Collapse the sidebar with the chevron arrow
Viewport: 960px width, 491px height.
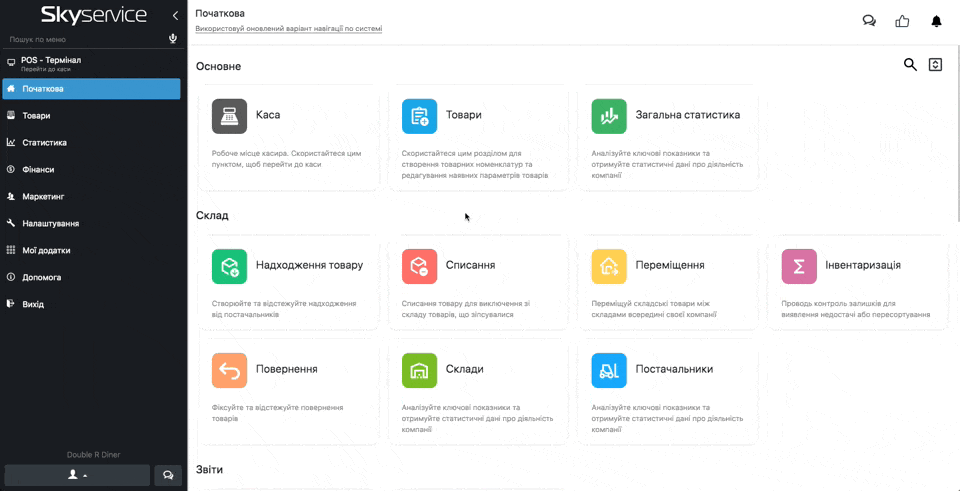click(175, 15)
